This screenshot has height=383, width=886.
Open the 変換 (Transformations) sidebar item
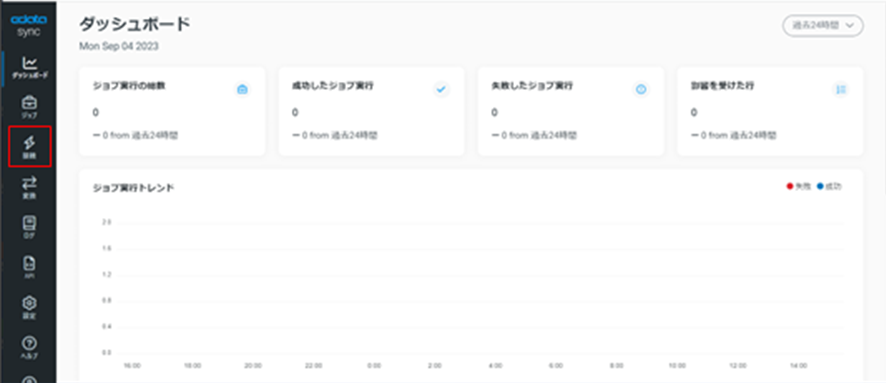point(30,188)
